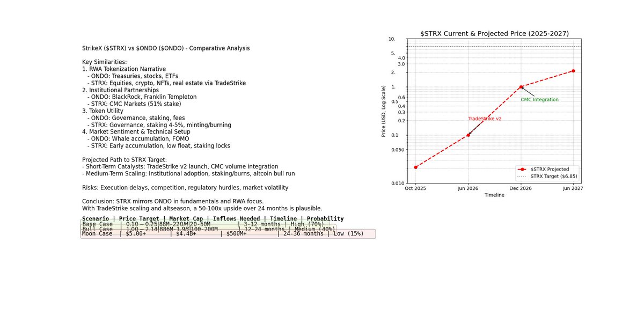Click '0.050' y-axis tick label

point(398,150)
